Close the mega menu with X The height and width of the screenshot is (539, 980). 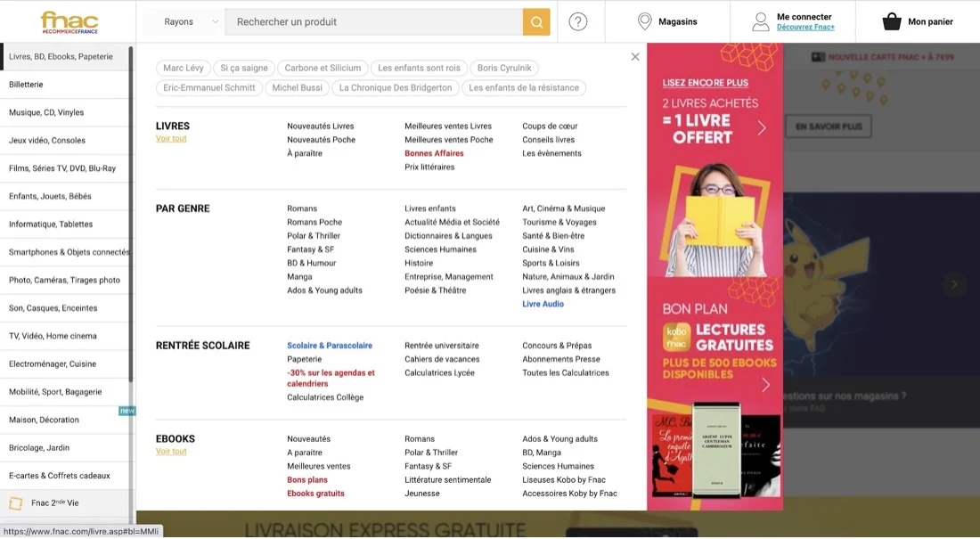[635, 57]
